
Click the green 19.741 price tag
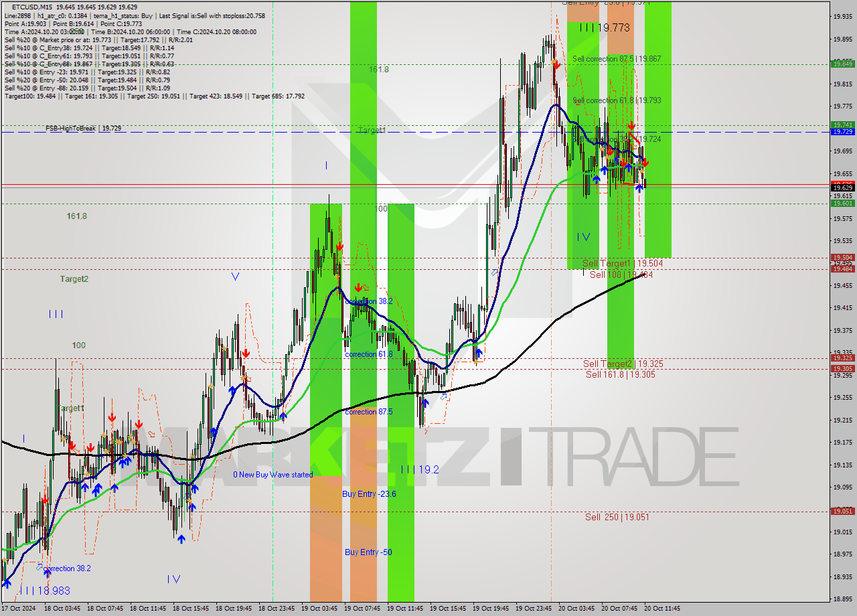[842, 125]
